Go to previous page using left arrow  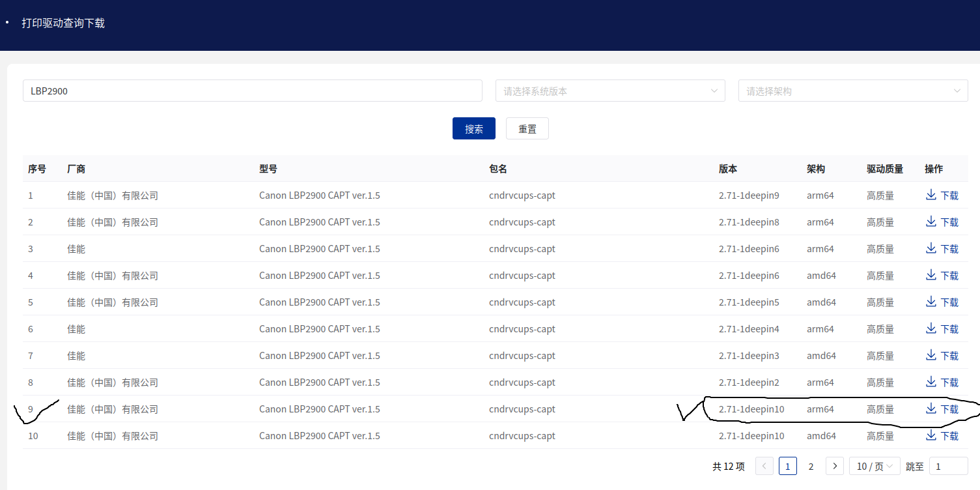(x=764, y=466)
